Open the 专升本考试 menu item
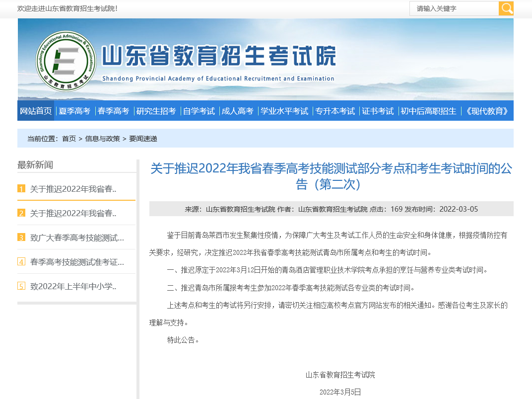Viewport: 532px width, 399px height. 335,111
